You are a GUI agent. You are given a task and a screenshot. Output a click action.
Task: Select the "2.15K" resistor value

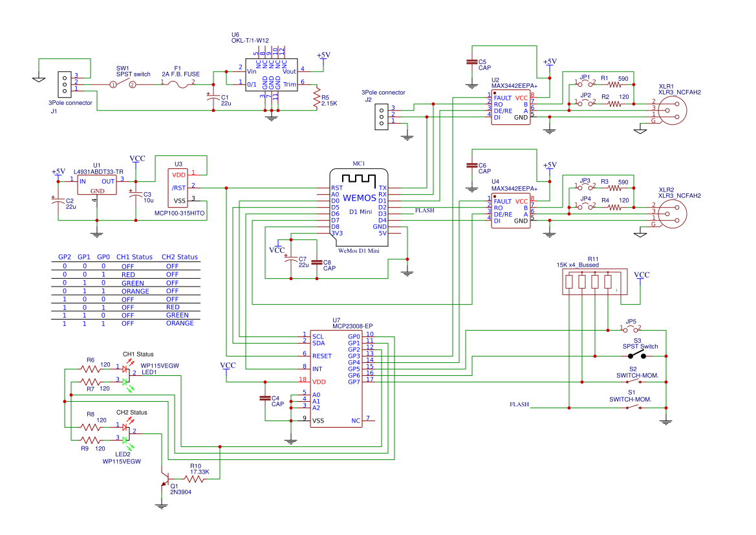329,104
